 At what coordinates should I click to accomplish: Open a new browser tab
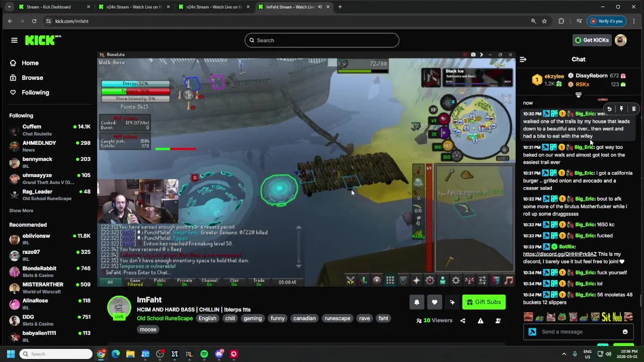pyautogui.click(x=340, y=7)
